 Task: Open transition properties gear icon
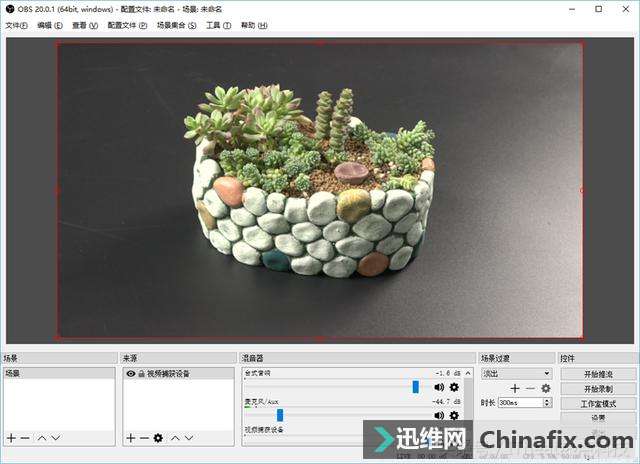546,388
